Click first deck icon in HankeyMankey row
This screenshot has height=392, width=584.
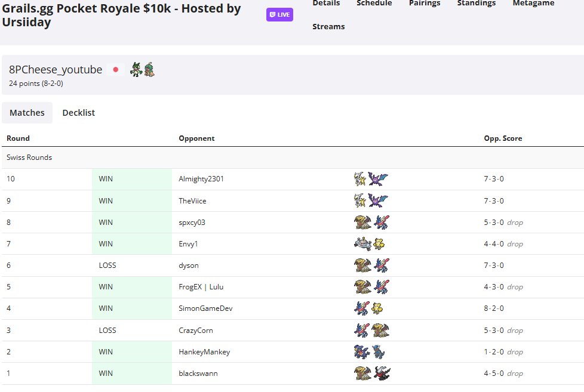pyautogui.click(x=362, y=352)
